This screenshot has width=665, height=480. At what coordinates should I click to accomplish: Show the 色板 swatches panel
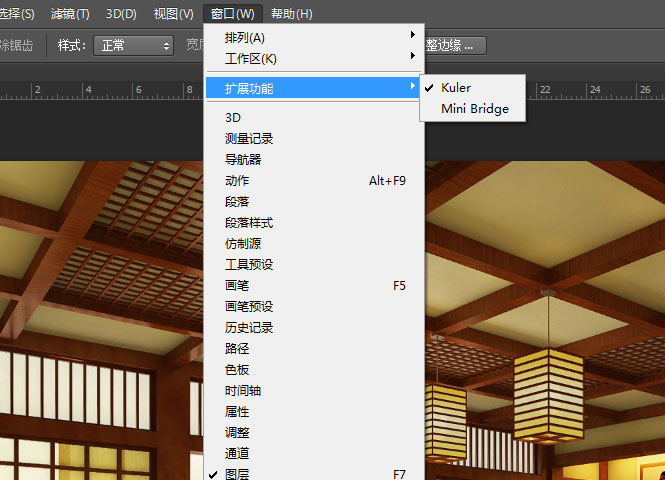[x=237, y=369]
